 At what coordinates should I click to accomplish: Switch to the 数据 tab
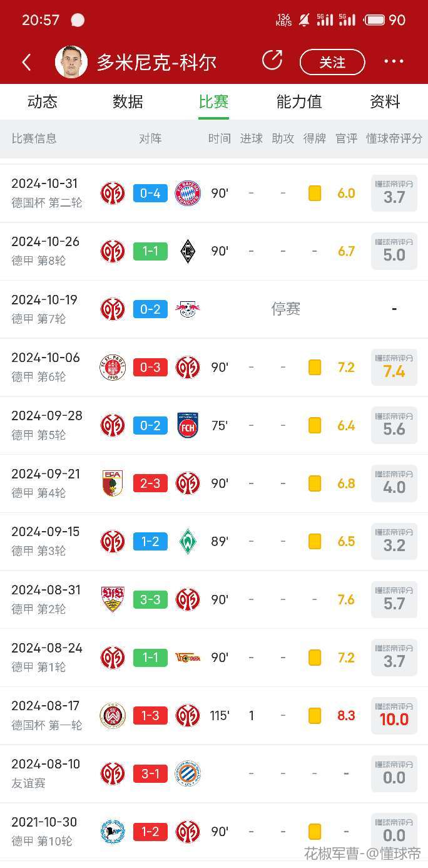[x=128, y=101]
